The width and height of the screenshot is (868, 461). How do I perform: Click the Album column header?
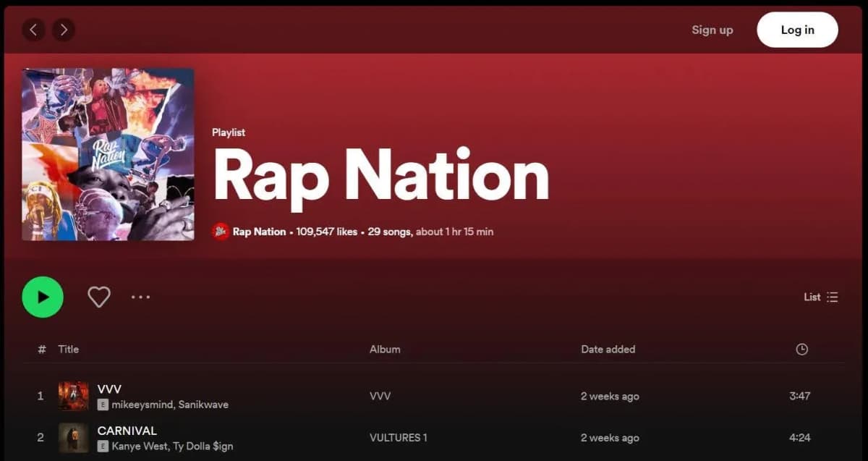385,349
